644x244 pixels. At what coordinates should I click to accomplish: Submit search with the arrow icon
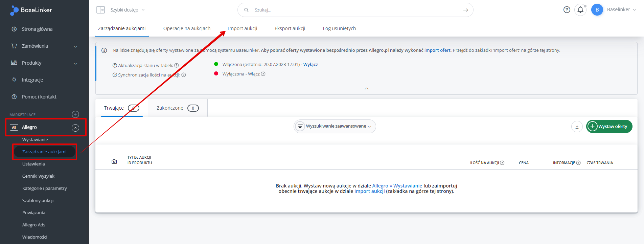[465, 10]
